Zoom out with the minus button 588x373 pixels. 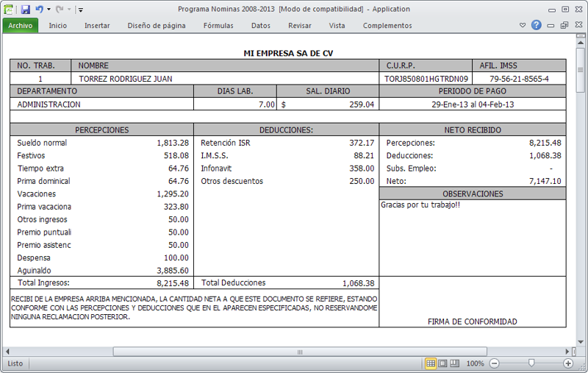pyautogui.click(x=495, y=363)
